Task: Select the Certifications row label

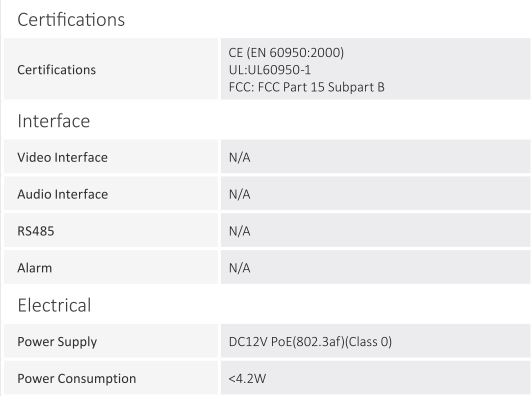Action: (57, 70)
